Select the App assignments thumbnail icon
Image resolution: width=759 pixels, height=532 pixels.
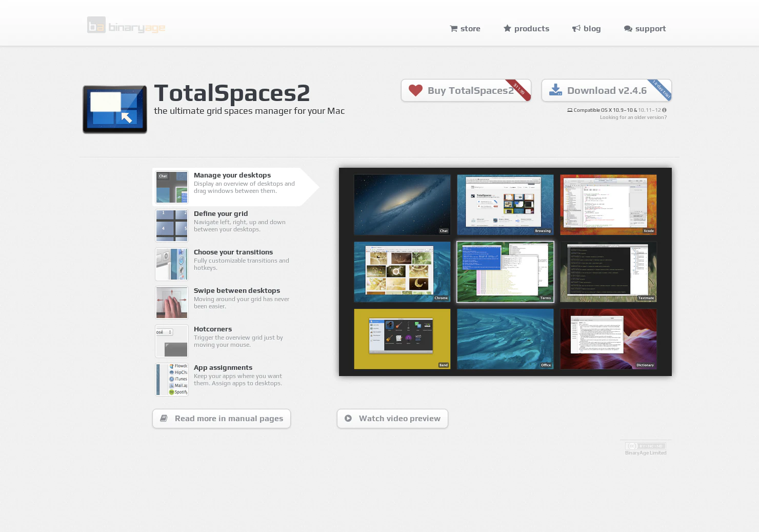coord(172,380)
